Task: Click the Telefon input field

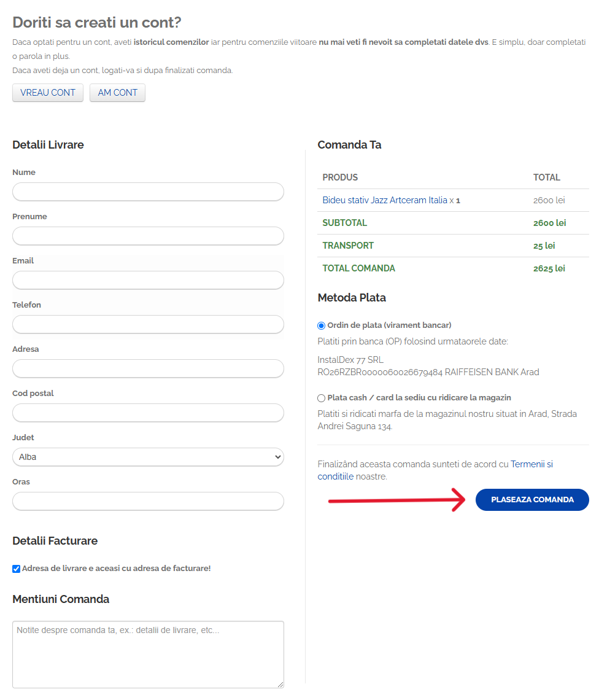Action: (148, 324)
